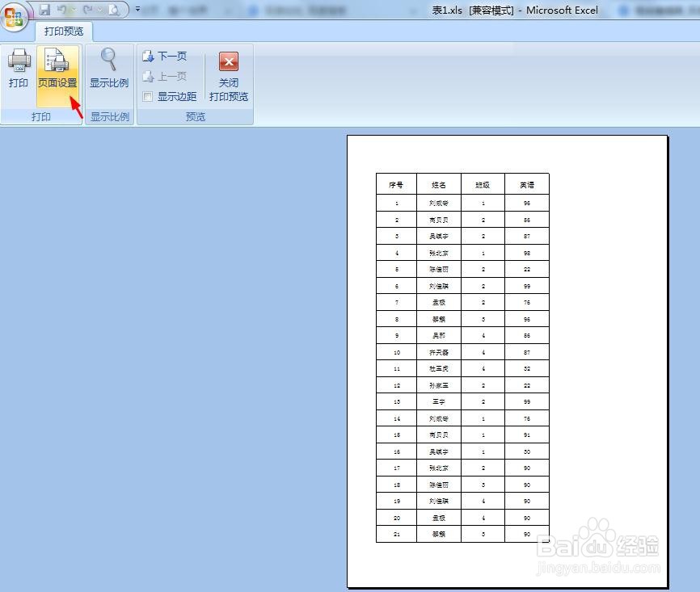Open the Customize Quick Access Toolbar dropdown
Viewport: 700px width, 592px height.
138,9
